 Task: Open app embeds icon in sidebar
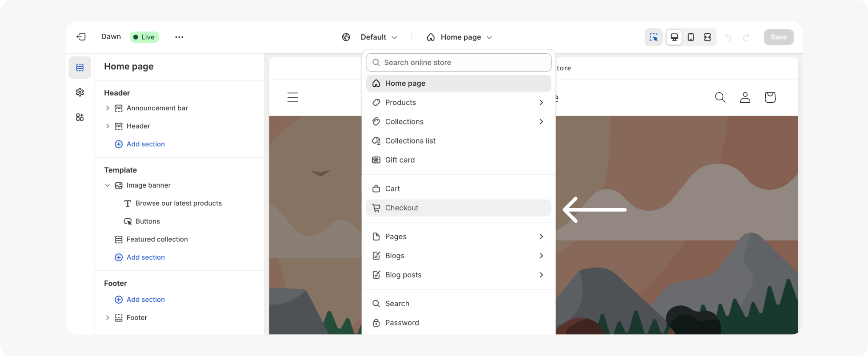tap(80, 117)
